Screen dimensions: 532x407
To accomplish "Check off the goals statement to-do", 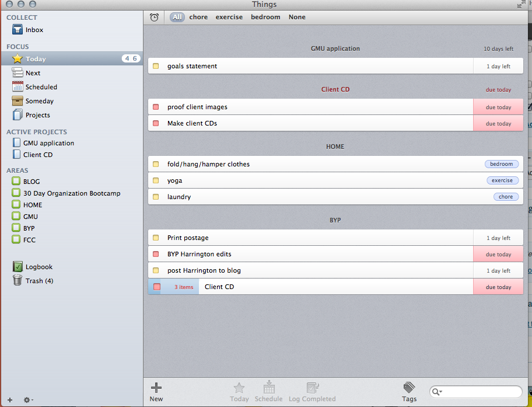I will point(156,67).
